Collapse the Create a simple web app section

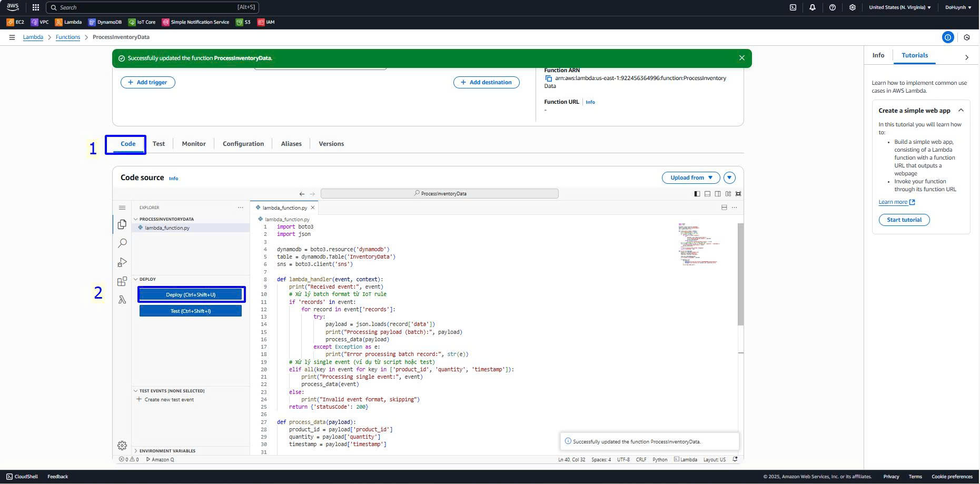(961, 111)
